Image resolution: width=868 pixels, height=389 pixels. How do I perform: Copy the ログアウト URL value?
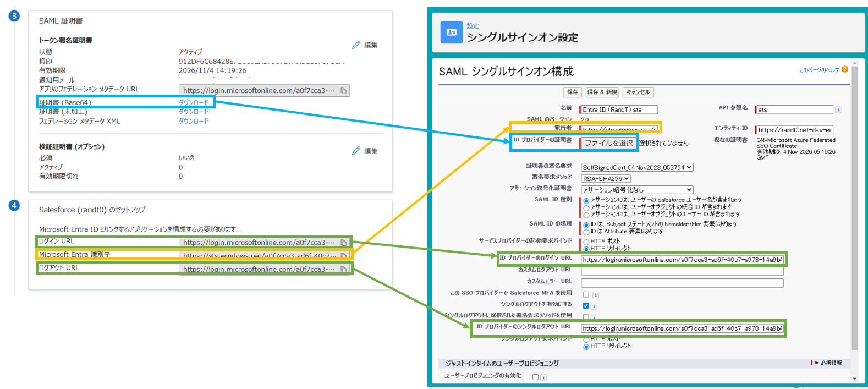click(344, 270)
